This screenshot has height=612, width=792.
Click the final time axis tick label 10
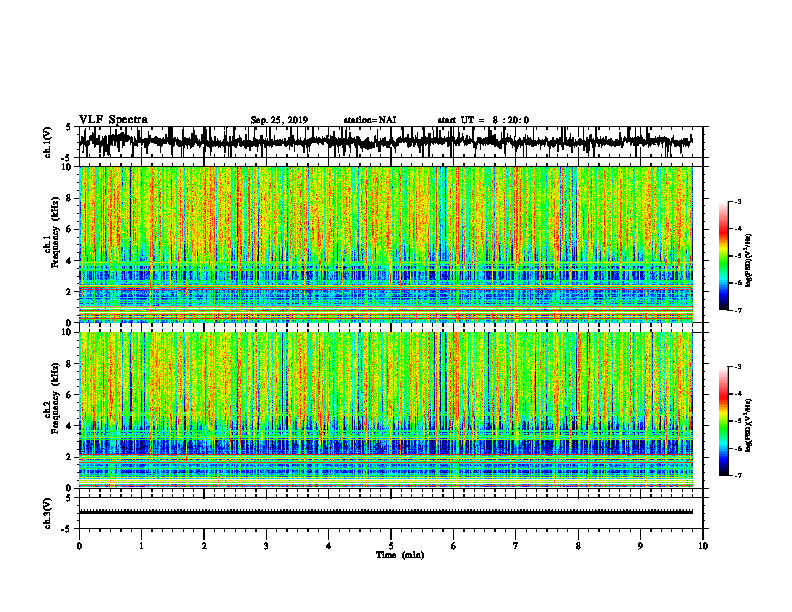pyautogui.click(x=703, y=546)
